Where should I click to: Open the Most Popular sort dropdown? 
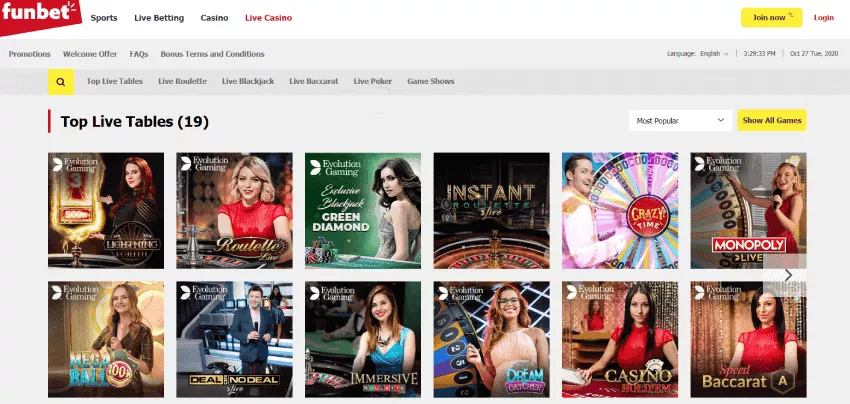[680, 120]
